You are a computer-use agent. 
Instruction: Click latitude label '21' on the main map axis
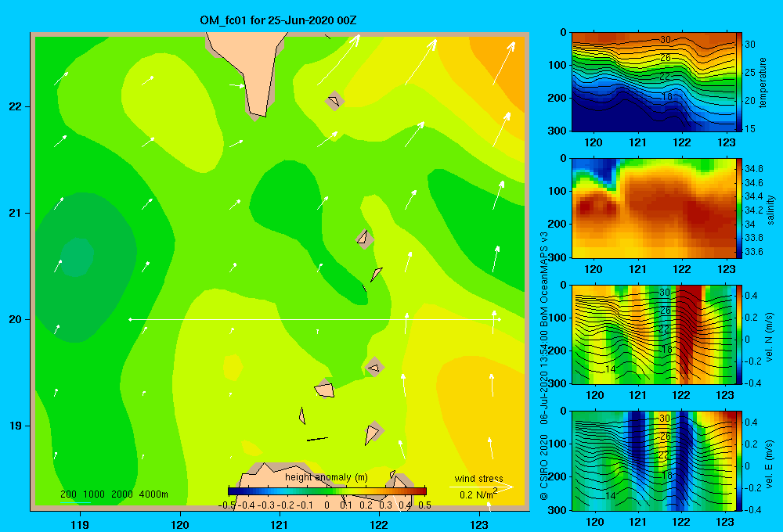point(16,213)
